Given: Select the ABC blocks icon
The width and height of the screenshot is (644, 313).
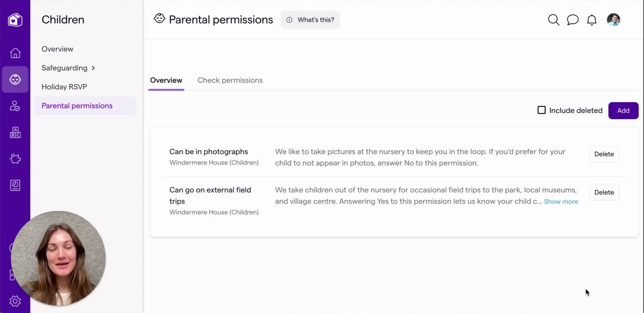Looking at the screenshot, I should click(15, 133).
